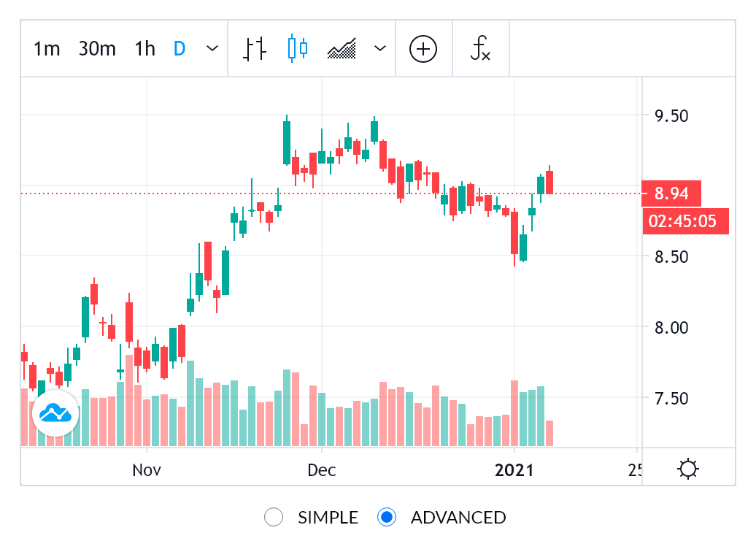Image resolution: width=756 pixels, height=552 pixels.
Task: Click the compare/add symbol plus icon
Action: pos(423,49)
